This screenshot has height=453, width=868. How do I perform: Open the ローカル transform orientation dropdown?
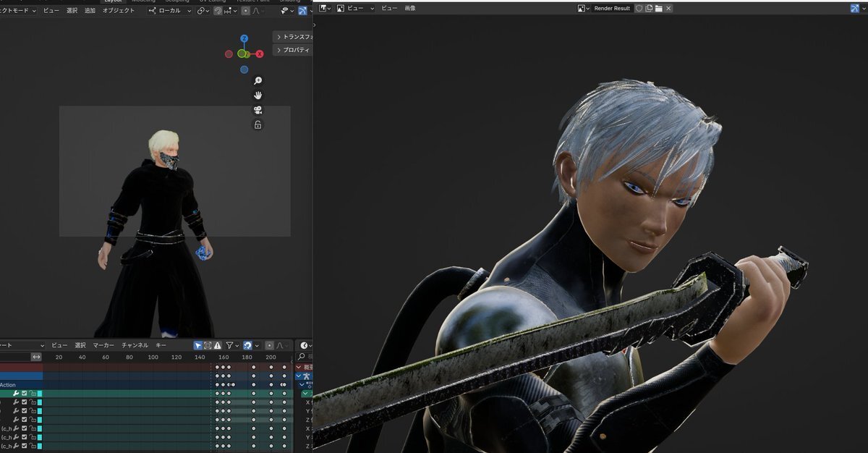pos(170,11)
